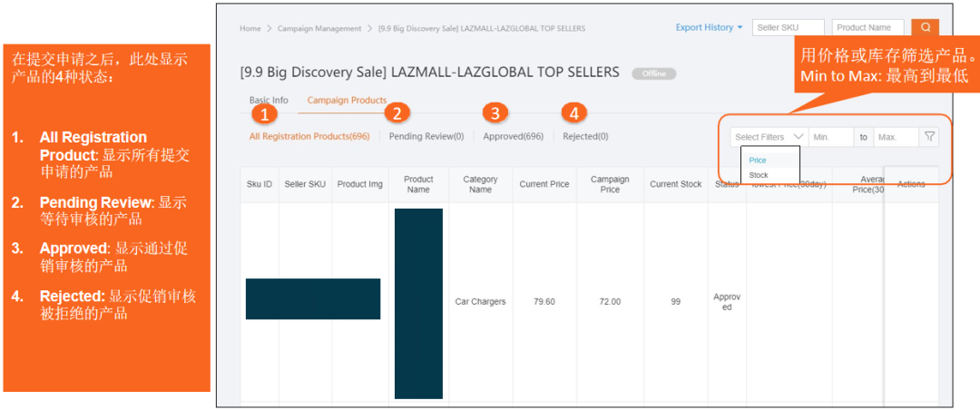Image resolution: width=980 pixels, height=410 pixels.
Task: Click the orange search magnifier button
Action: 925,27
